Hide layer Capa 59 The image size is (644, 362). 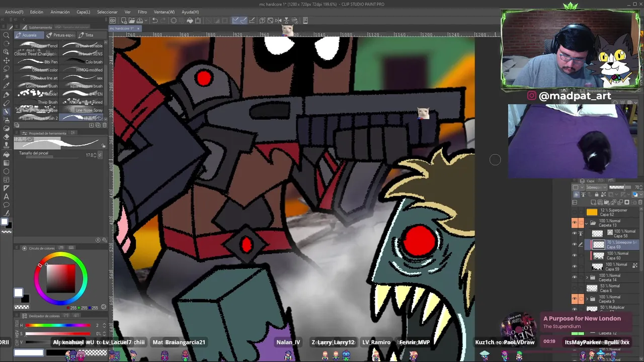(x=575, y=266)
